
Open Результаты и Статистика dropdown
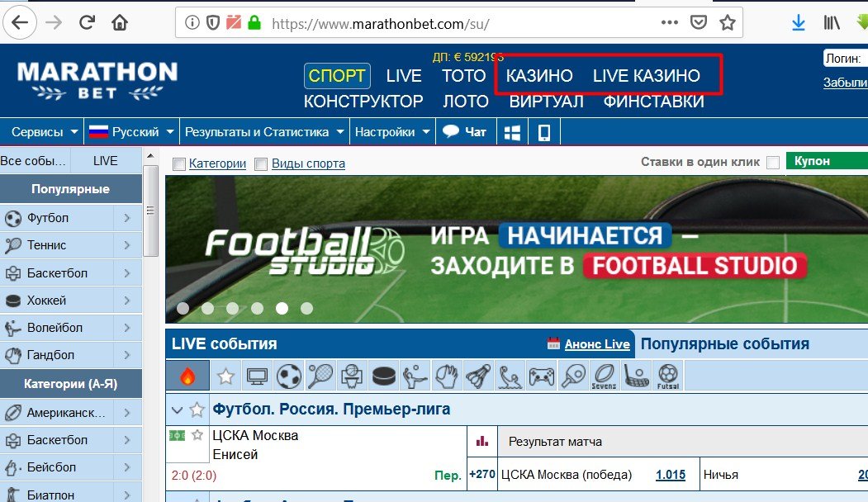pyautogui.click(x=264, y=132)
